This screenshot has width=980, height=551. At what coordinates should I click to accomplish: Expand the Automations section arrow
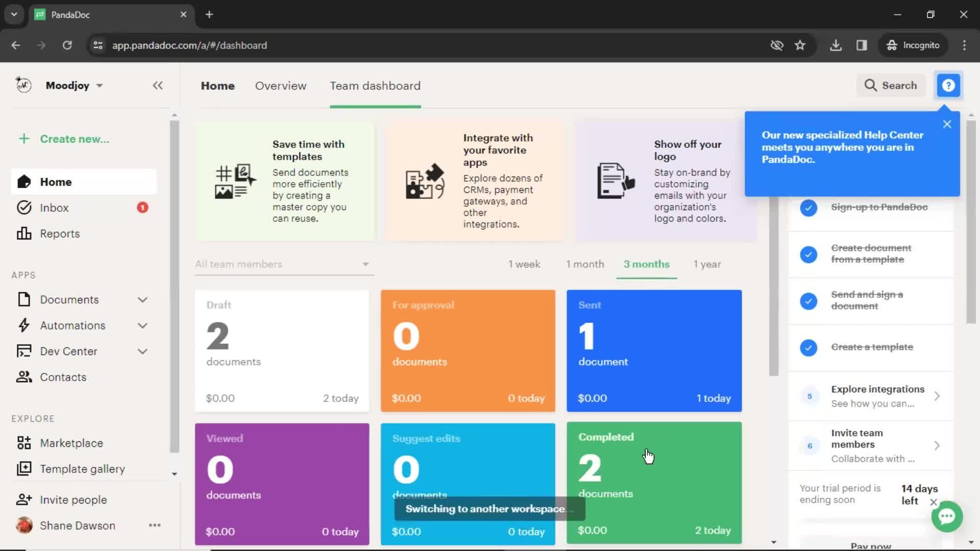pyautogui.click(x=143, y=325)
